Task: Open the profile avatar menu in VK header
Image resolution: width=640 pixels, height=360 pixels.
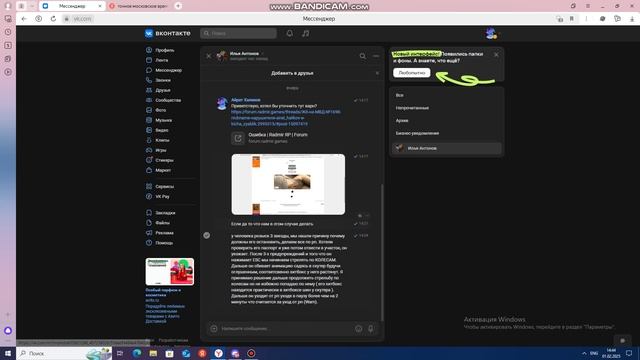Action: click(491, 33)
